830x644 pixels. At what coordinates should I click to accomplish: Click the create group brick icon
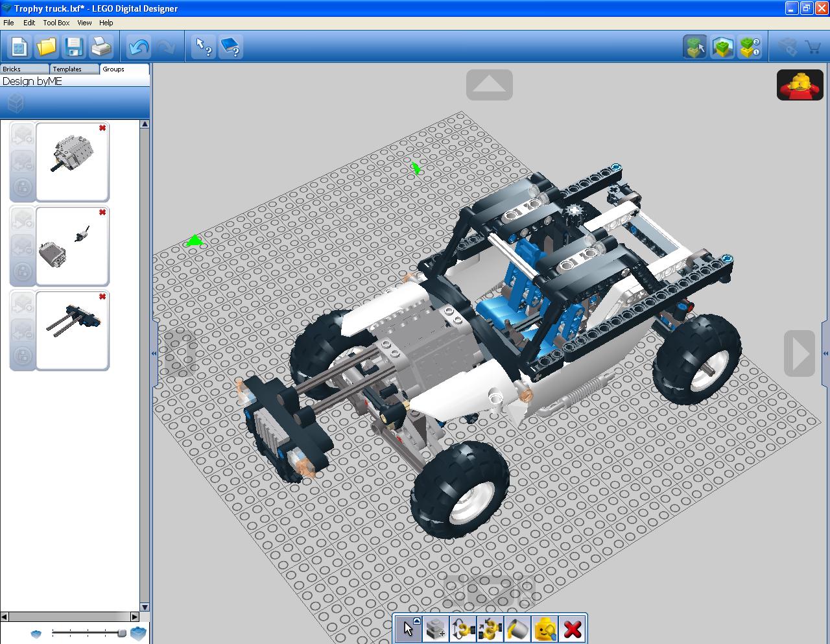point(16,102)
